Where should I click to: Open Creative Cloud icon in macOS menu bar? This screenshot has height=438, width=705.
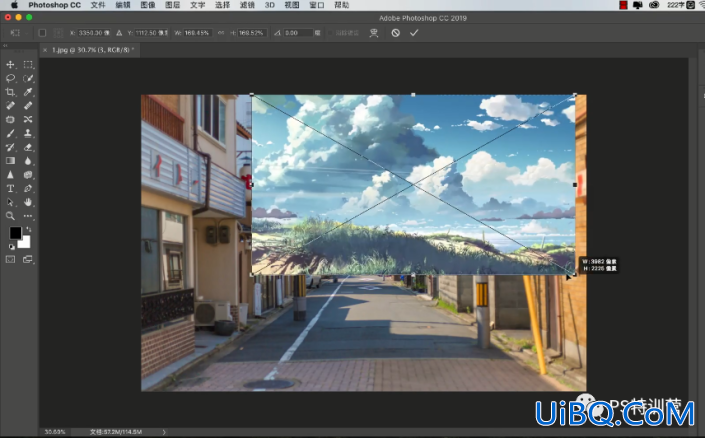(x=654, y=5)
